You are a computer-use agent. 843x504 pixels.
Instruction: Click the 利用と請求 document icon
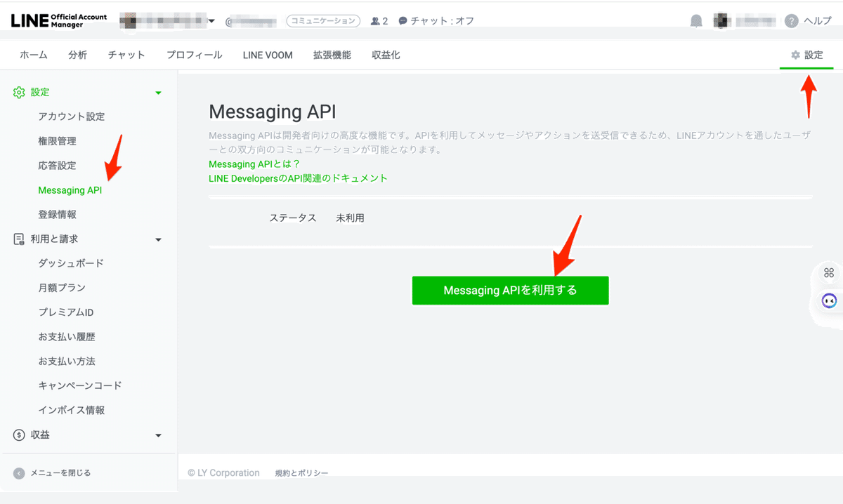click(19, 239)
